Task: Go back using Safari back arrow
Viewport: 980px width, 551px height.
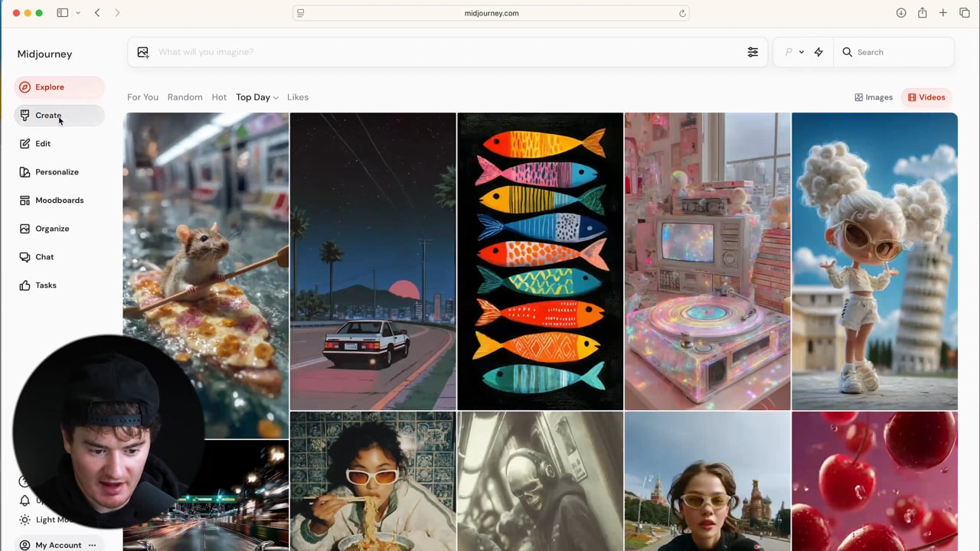Action: [x=97, y=13]
